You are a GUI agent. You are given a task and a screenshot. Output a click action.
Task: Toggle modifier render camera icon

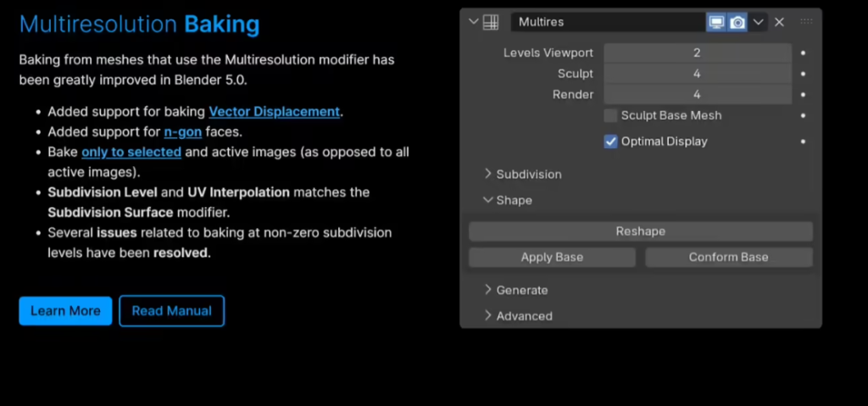tap(737, 22)
